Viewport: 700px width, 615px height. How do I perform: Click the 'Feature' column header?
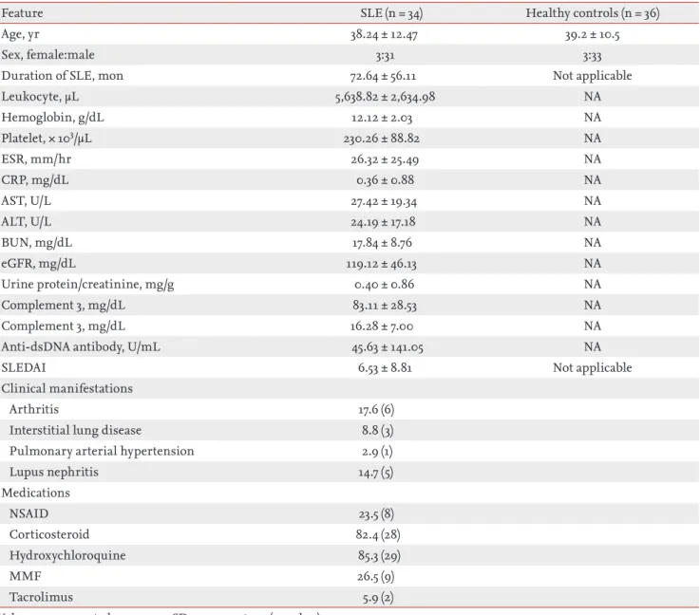click(x=22, y=13)
